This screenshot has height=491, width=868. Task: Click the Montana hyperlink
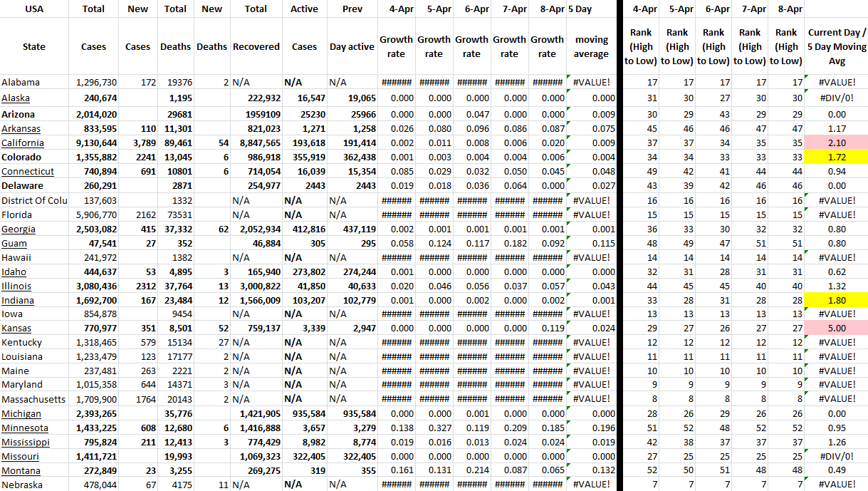click(21, 471)
